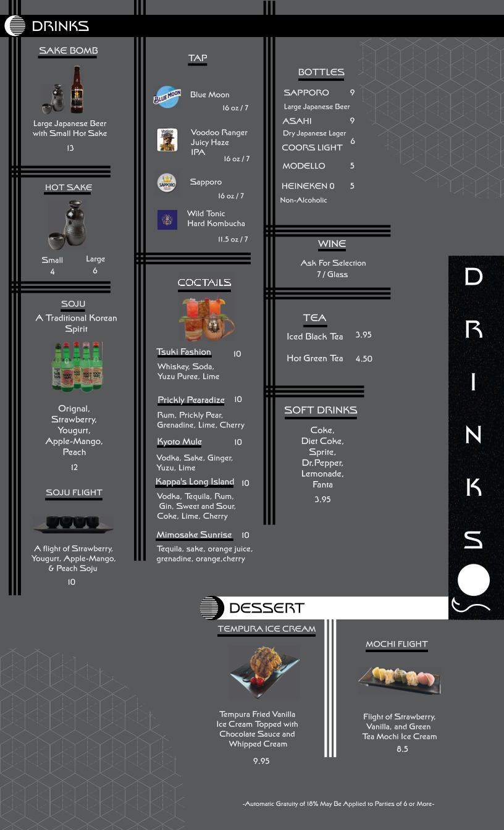Click the MODELLO bottle entry
Image resolution: width=504 pixels, height=830 pixels.
[x=304, y=166]
